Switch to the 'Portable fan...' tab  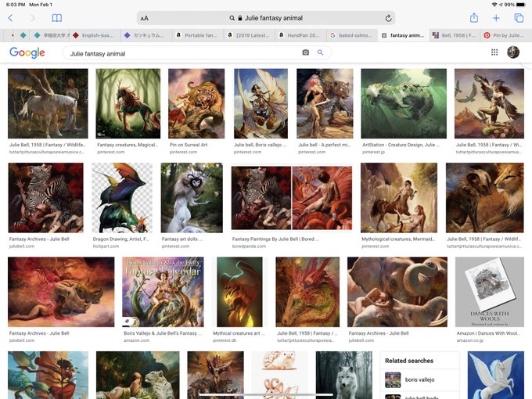tap(198, 35)
